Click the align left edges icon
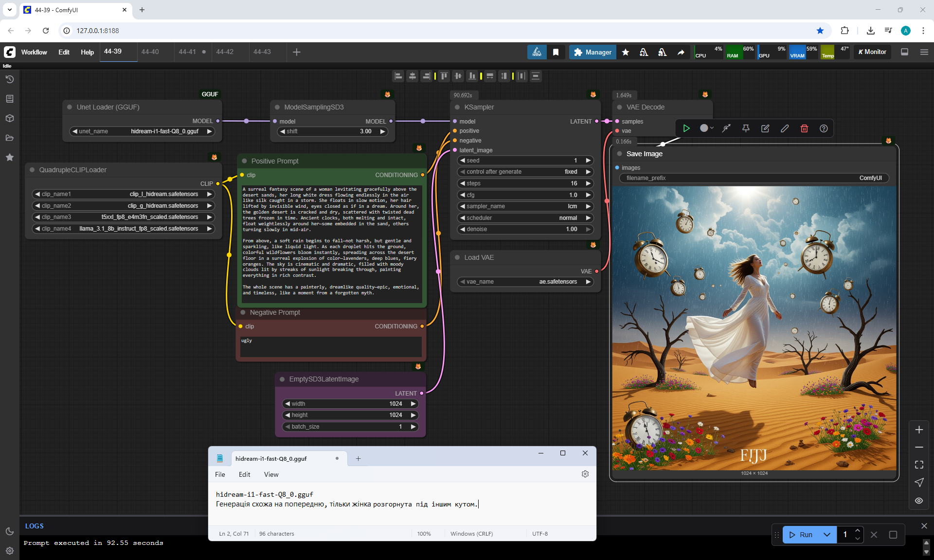 click(398, 76)
